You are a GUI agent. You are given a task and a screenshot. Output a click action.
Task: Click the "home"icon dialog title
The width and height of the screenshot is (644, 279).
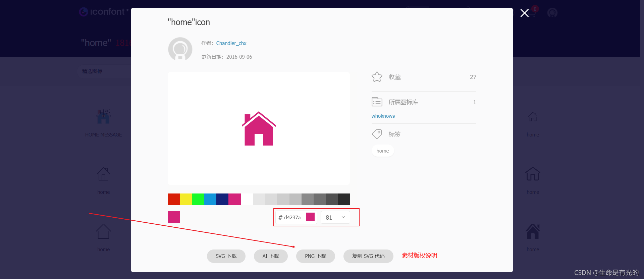189,22
